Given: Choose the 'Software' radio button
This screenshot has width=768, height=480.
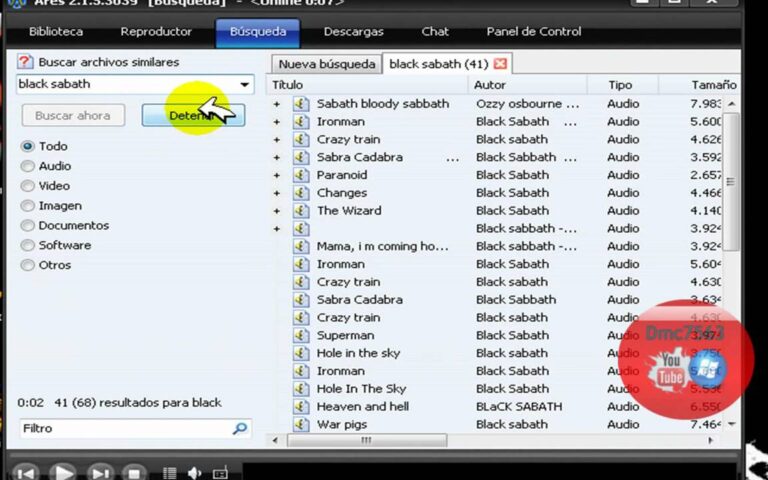Looking at the screenshot, I should click(28, 245).
